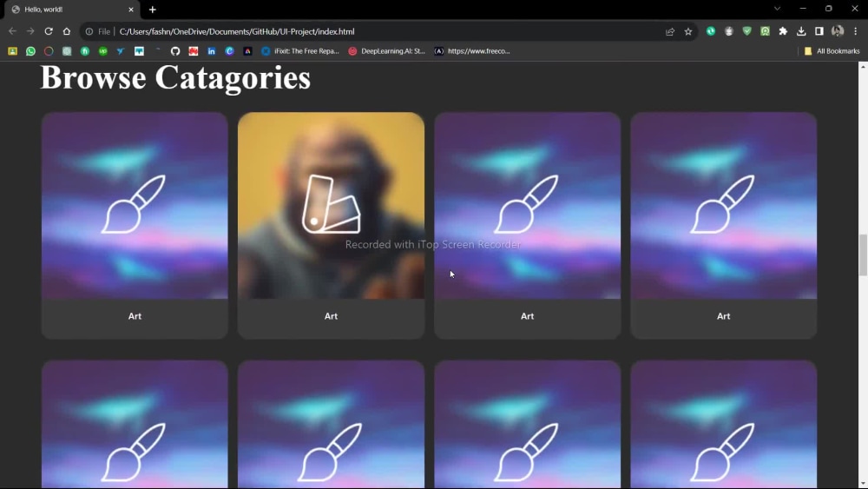Go back to the previous page
The height and width of the screenshot is (489, 868).
point(12,31)
